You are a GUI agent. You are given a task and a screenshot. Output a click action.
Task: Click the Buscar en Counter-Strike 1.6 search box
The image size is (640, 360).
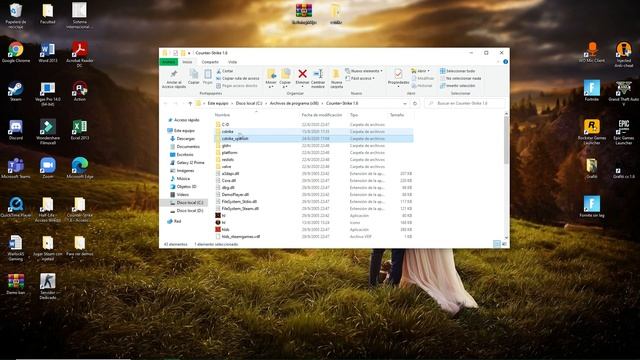point(464,104)
